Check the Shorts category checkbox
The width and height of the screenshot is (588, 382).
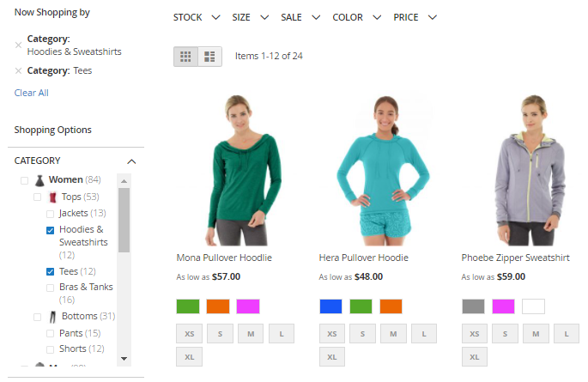pyautogui.click(x=50, y=349)
